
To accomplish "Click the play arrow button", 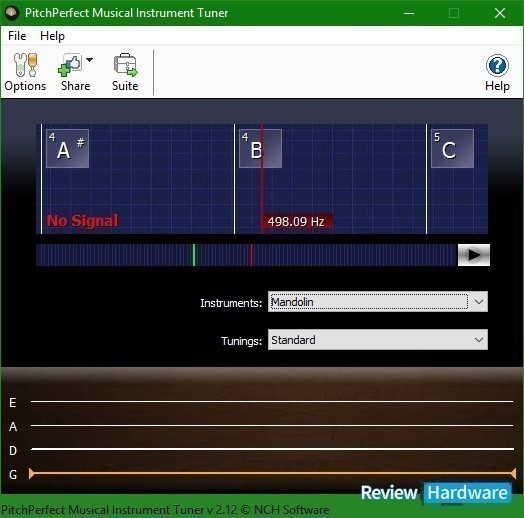I will pyautogui.click(x=474, y=255).
